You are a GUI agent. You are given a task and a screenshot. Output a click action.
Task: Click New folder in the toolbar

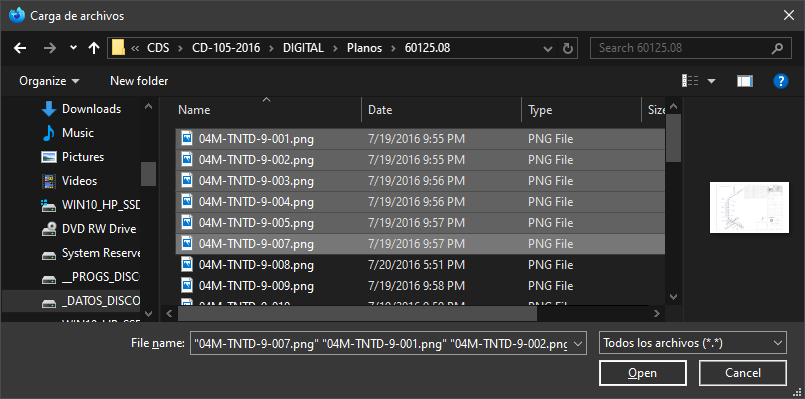coord(139,81)
